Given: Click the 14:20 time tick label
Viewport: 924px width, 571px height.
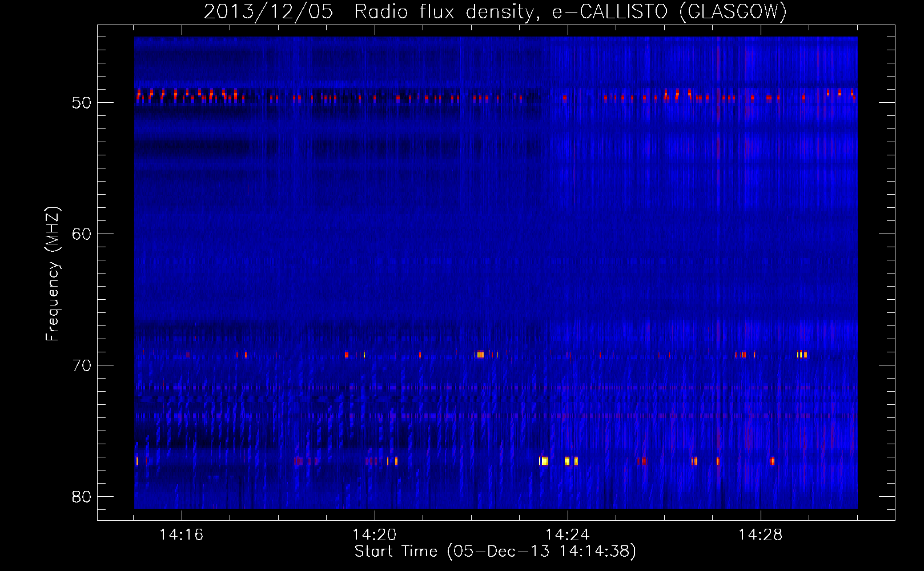Looking at the screenshot, I should click(374, 535).
